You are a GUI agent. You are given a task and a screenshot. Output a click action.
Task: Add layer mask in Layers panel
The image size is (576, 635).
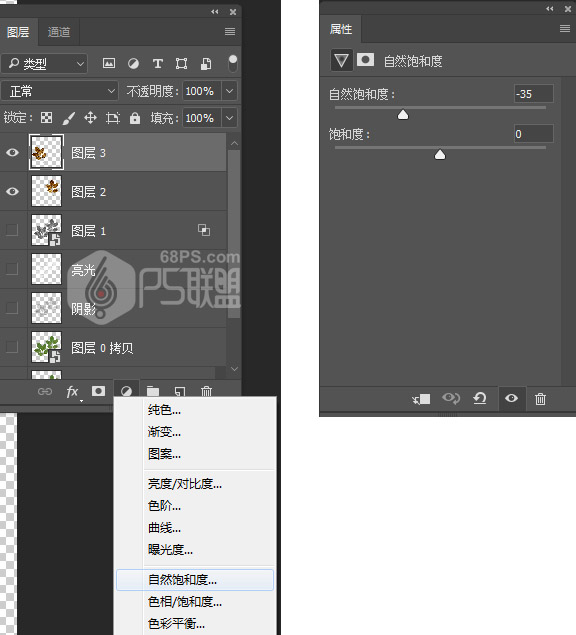pos(98,391)
